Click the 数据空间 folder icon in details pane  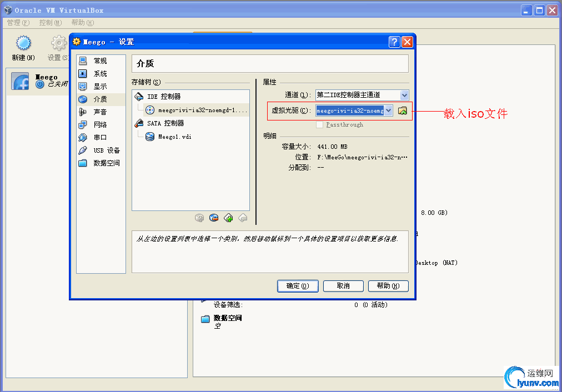click(x=205, y=319)
